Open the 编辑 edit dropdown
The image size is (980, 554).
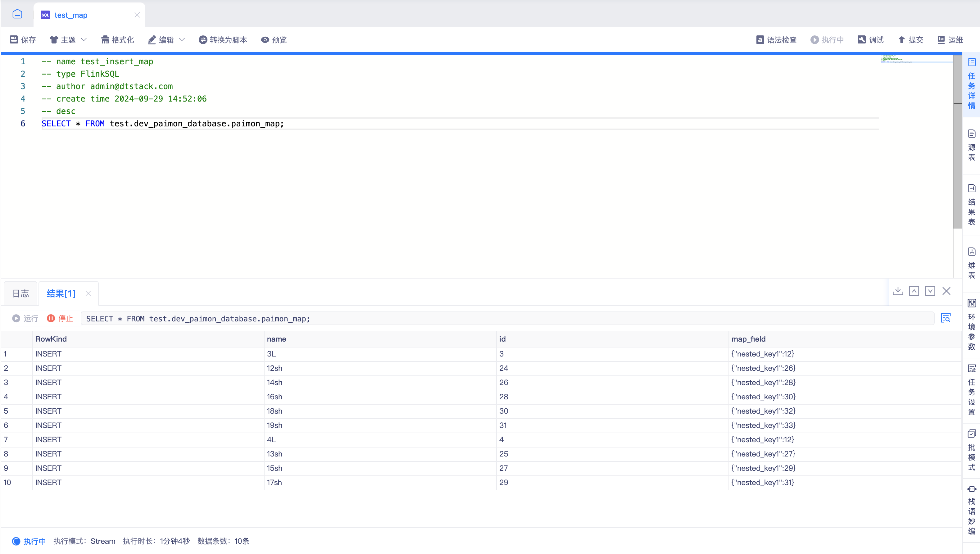click(166, 39)
